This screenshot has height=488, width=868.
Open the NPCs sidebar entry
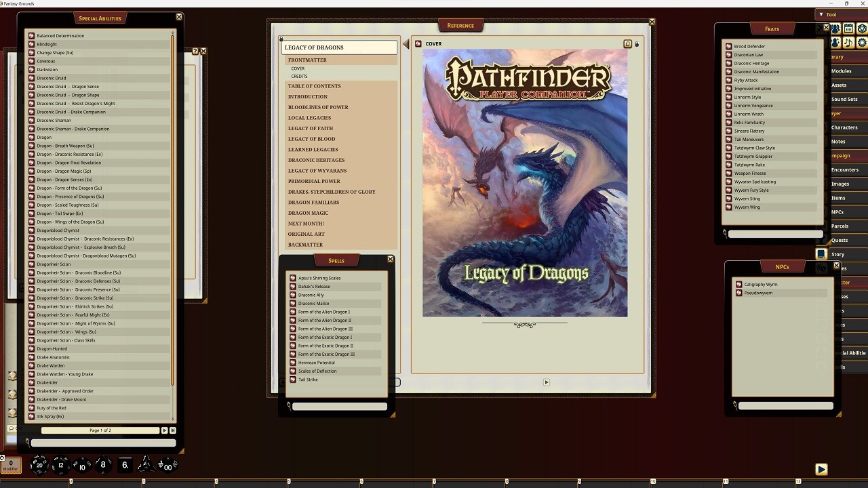click(839, 211)
